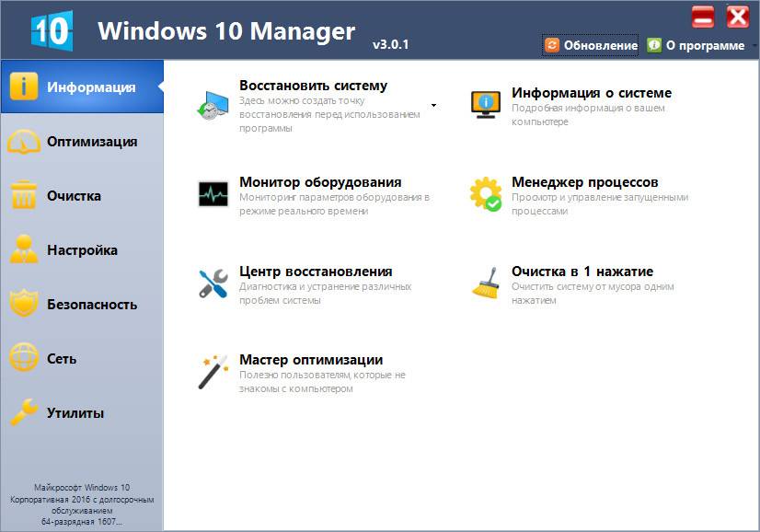The width and height of the screenshot is (760, 532).
Task: Open Менеджер процессов title
Action: 585,182
